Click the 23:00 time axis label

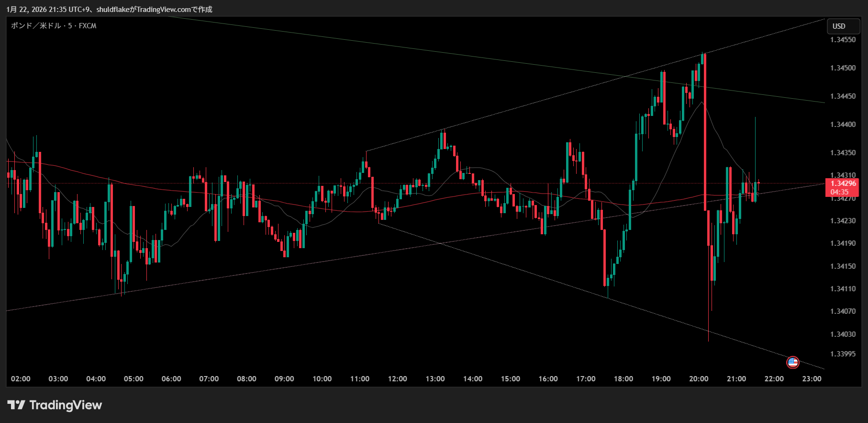coord(812,379)
